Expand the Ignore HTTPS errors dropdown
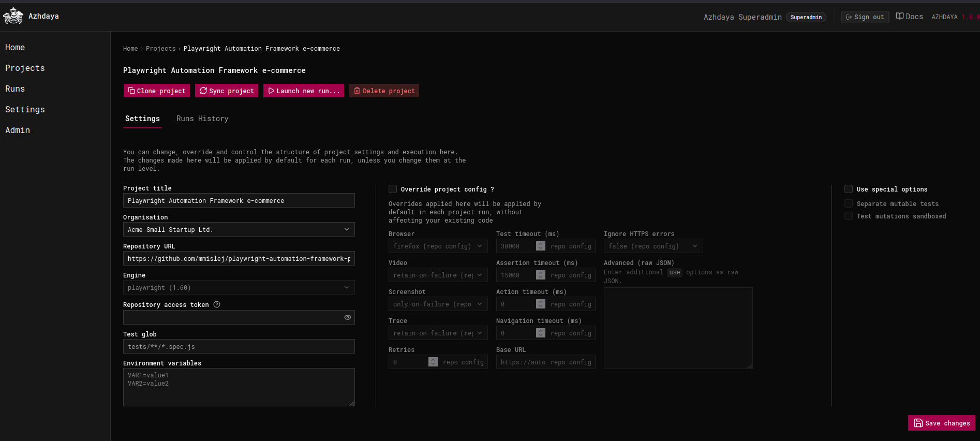Image resolution: width=980 pixels, height=441 pixels. coord(654,246)
